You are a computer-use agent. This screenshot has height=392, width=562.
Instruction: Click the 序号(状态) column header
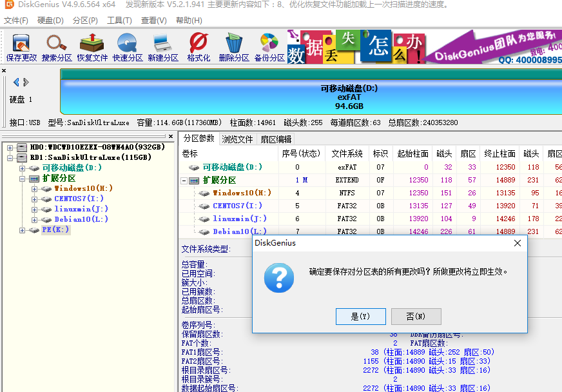tap(301, 154)
